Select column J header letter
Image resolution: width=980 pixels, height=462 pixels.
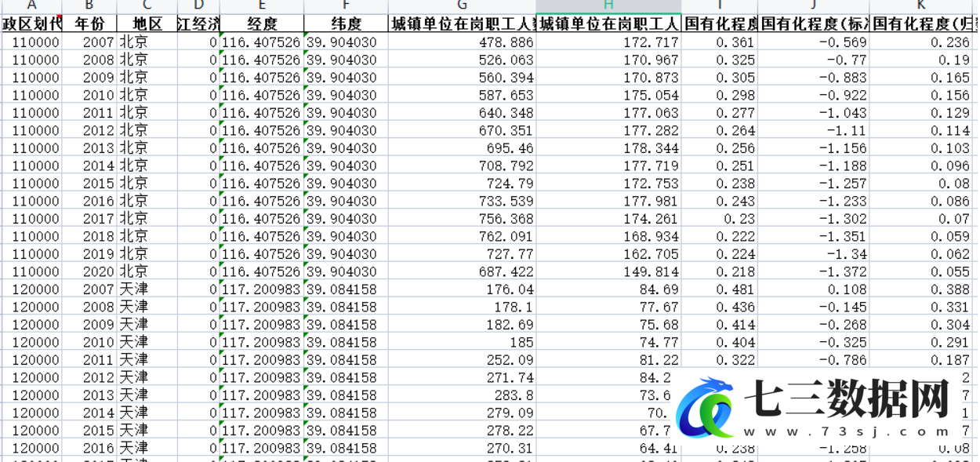click(813, 6)
